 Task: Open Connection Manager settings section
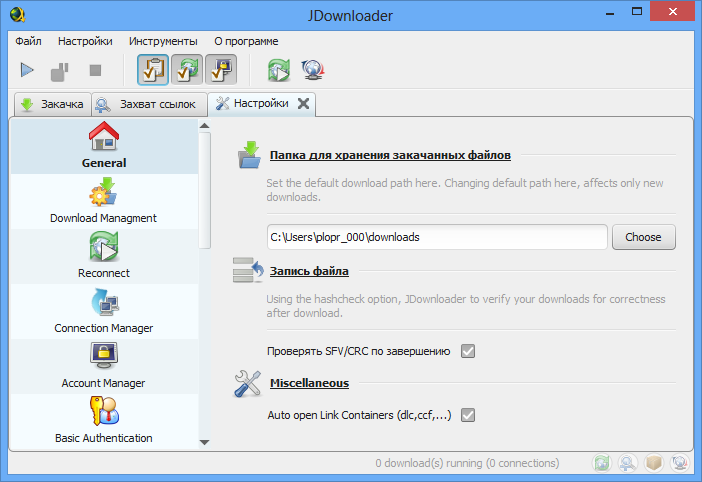(x=104, y=311)
